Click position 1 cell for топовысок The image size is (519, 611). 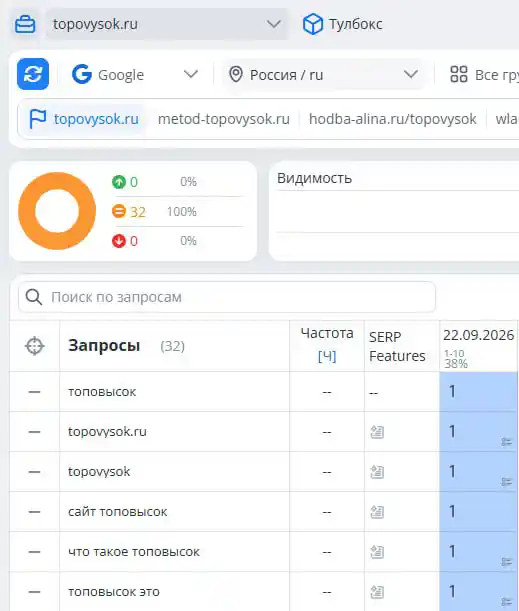click(478, 392)
